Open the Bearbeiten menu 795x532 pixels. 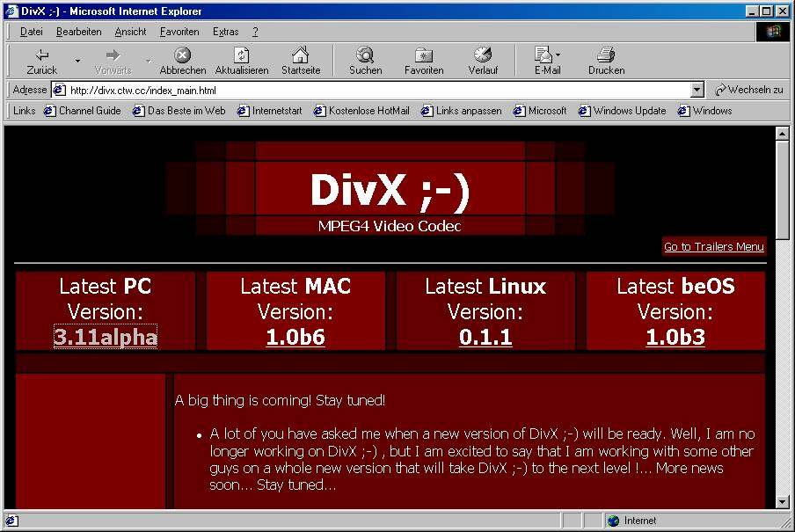(x=78, y=32)
